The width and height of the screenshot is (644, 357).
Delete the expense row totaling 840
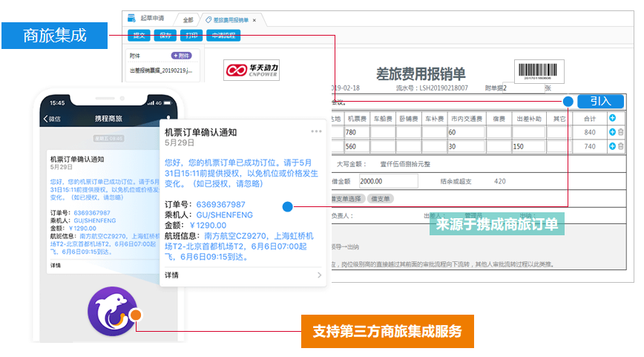pos(621,132)
